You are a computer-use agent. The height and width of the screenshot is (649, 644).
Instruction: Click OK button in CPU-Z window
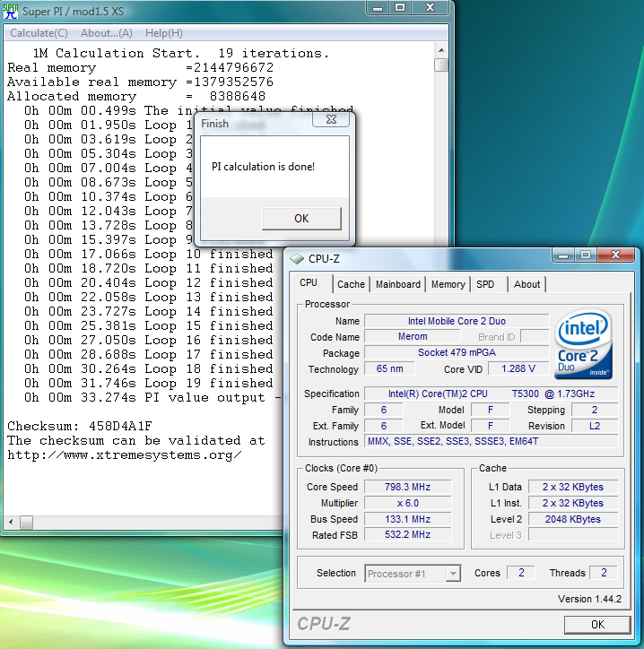pyautogui.click(x=597, y=625)
